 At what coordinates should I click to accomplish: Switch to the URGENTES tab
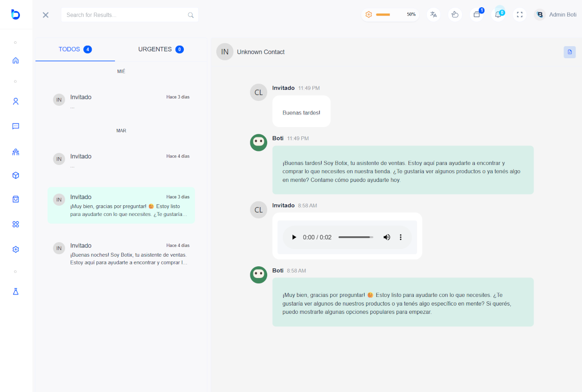[161, 49]
